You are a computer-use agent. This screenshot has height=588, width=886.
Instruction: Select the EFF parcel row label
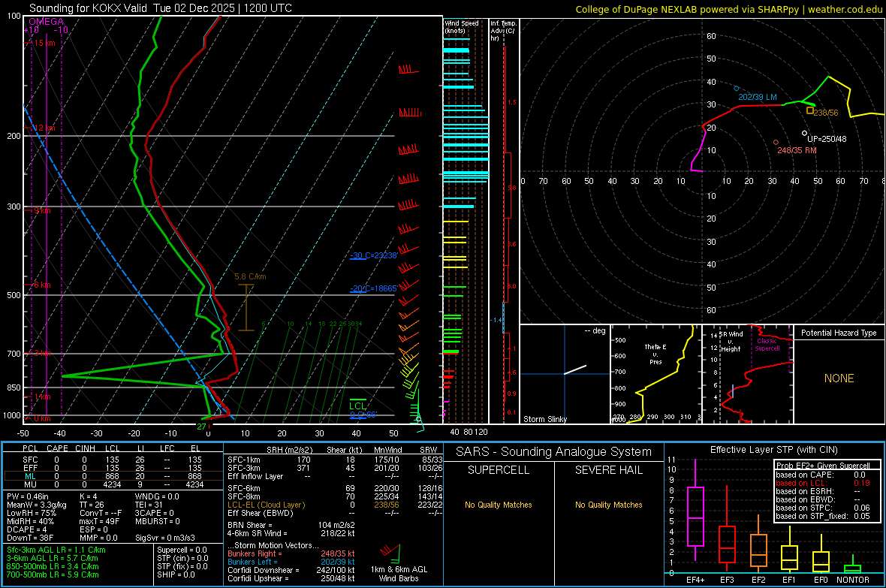30,468
